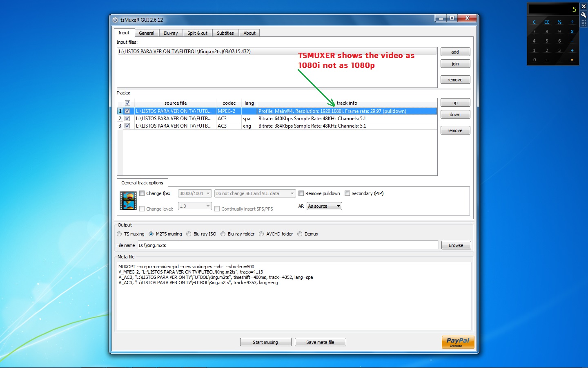Click the plus key on the calculator
Screen dimensions: 588x368
click(x=572, y=50)
